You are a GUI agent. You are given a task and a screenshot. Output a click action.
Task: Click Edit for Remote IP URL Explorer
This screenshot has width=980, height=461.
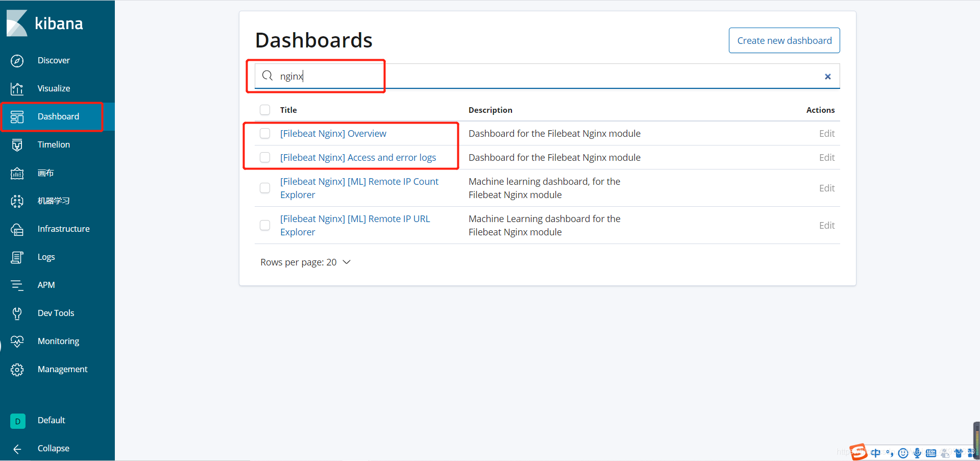click(x=827, y=225)
